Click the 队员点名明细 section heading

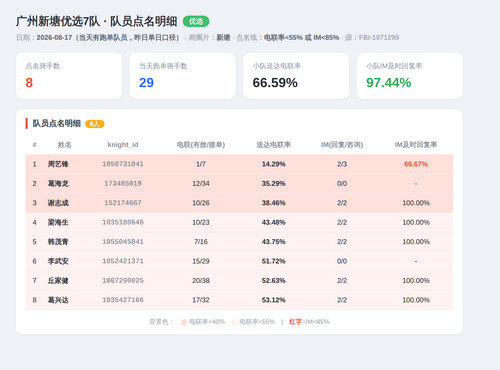57,123
